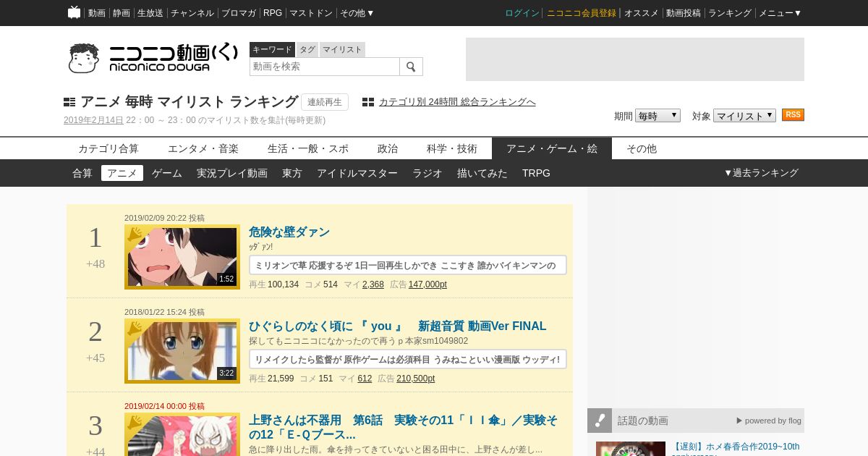Click mylist count 612
This screenshot has width=868, height=456.
(x=365, y=379)
